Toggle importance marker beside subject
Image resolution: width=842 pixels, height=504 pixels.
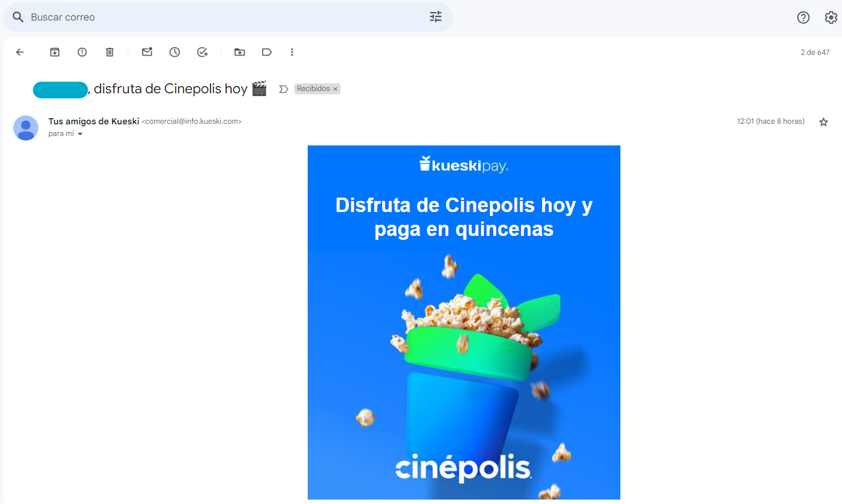coord(283,89)
